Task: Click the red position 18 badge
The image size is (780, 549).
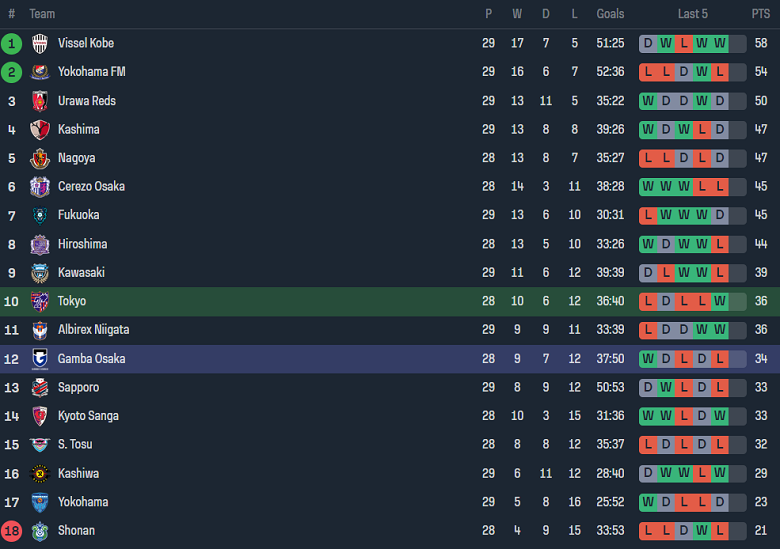Action: pos(12,530)
